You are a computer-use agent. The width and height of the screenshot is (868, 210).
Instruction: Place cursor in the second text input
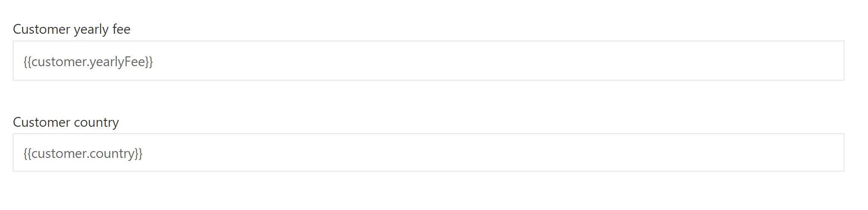click(x=428, y=152)
